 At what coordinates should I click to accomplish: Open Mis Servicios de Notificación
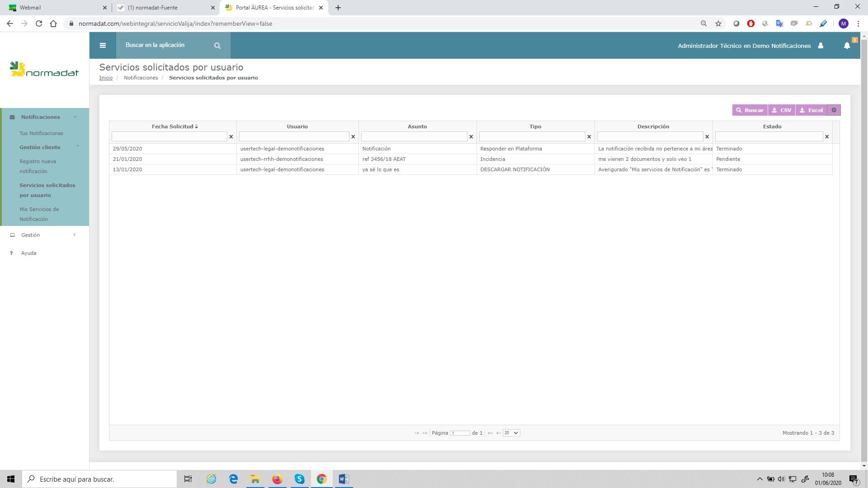coord(39,214)
